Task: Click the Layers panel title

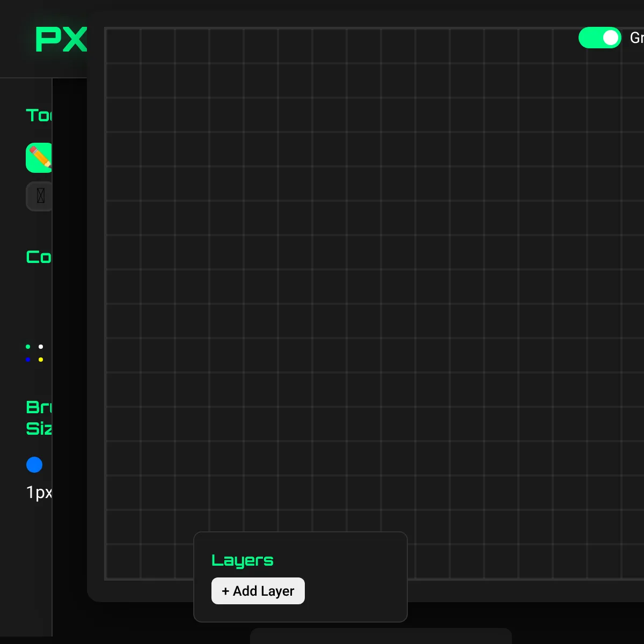Action: tap(243, 560)
